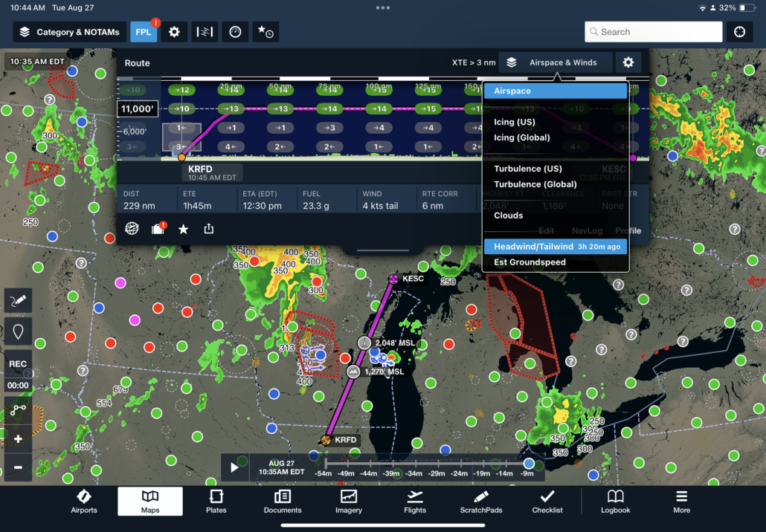Switch to the Plates tab
The width and height of the screenshot is (766, 532).
pos(216,502)
